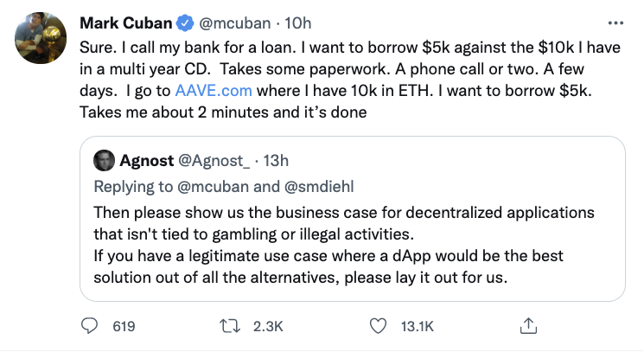Click the Agnost display name
The width and height of the screenshot is (644, 352).
147,161
